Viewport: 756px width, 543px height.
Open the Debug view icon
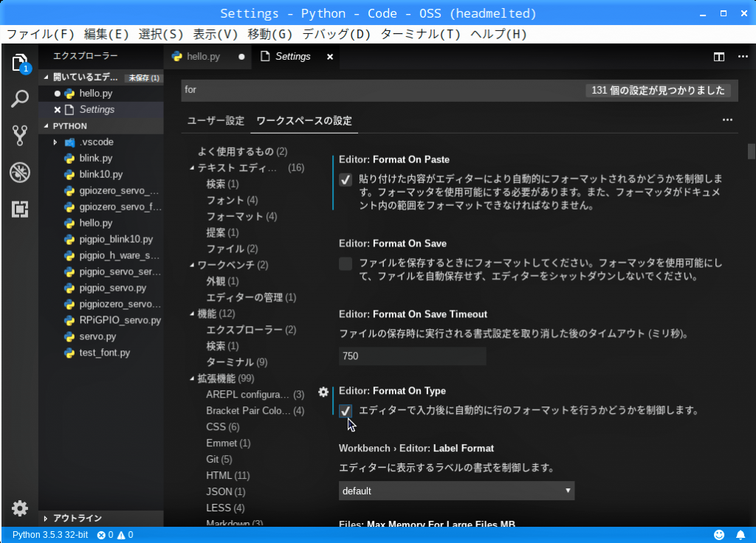[20, 173]
